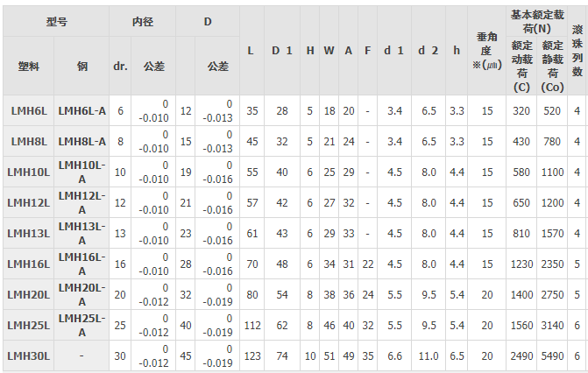This screenshot has height=373, width=588.
Task: Click the LMH25L-A steel model cell
Action: [81, 325]
